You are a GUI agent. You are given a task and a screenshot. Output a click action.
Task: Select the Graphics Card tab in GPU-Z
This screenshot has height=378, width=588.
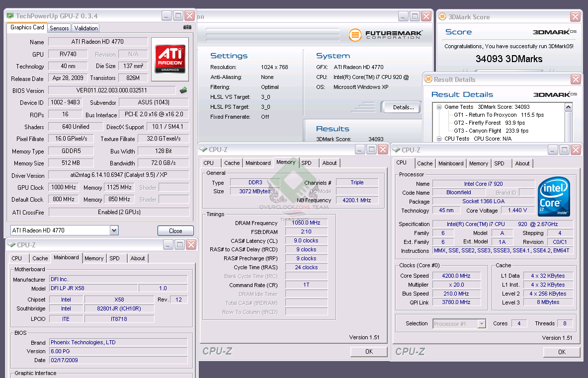coord(27,27)
